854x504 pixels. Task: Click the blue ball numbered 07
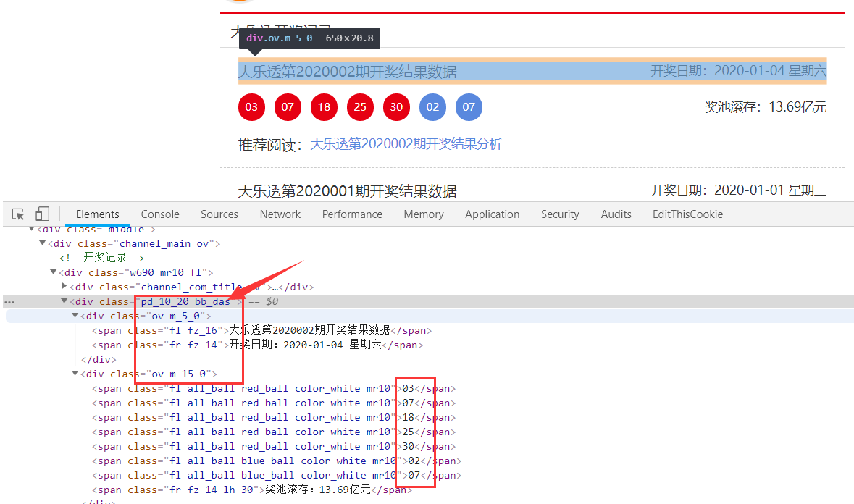pyautogui.click(x=469, y=107)
